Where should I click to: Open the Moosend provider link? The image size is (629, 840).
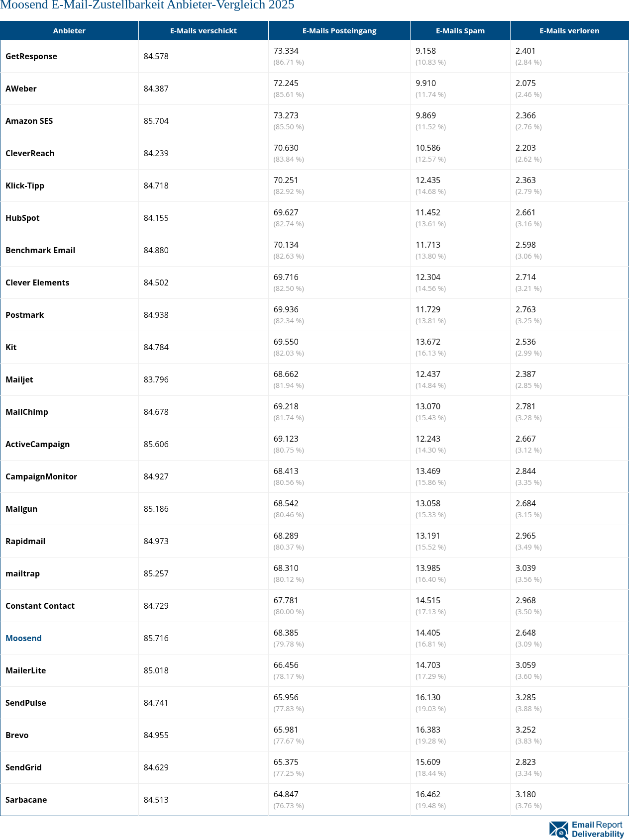tap(23, 638)
